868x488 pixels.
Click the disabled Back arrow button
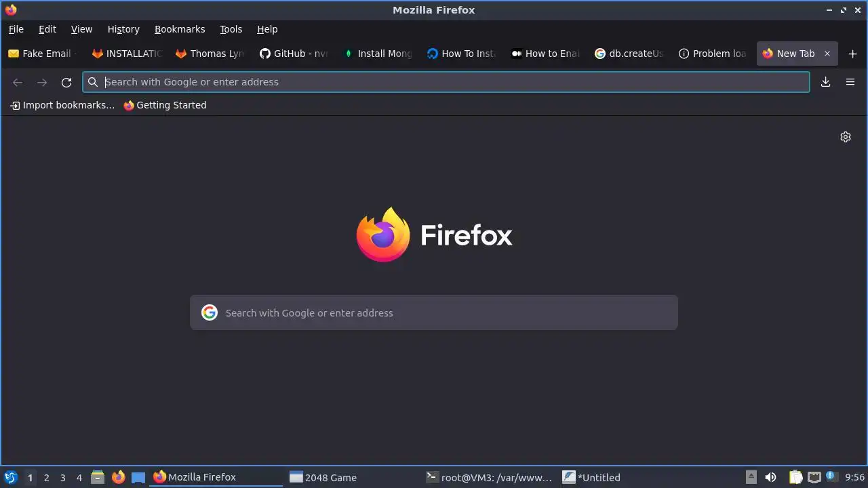[x=18, y=82]
